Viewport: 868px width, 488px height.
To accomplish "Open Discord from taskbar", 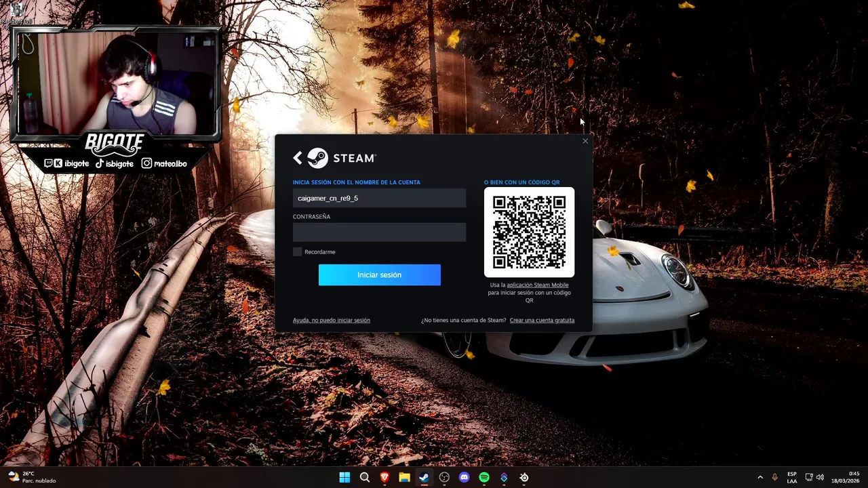I will tap(464, 477).
